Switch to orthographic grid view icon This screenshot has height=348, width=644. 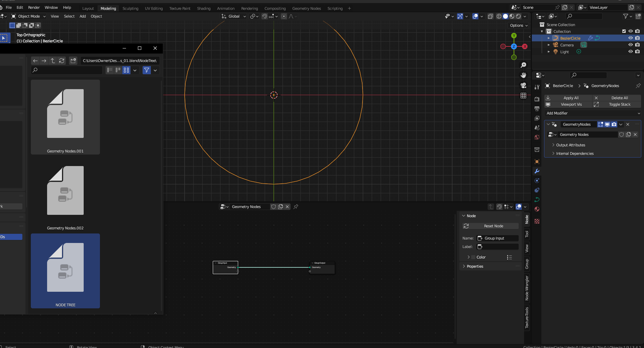(523, 96)
